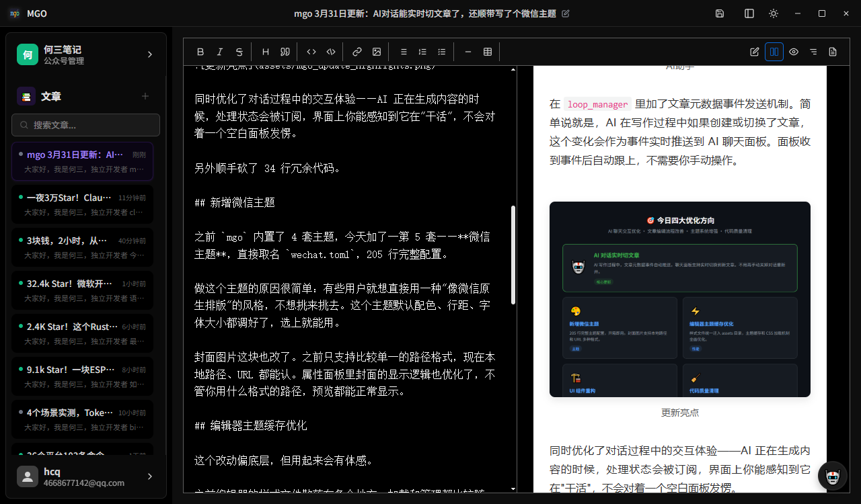This screenshot has width=861, height=504.
Task: Toggle bold formatting
Action: pyautogui.click(x=200, y=51)
